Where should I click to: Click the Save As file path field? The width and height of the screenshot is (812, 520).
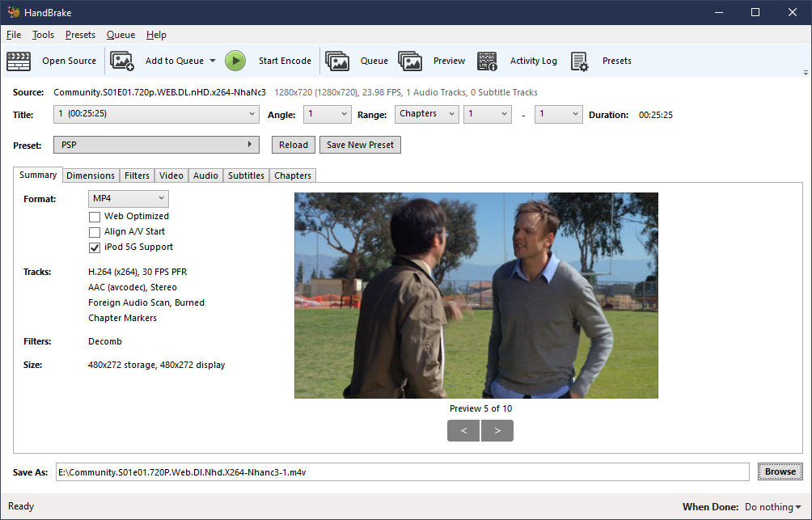point(402,471)
